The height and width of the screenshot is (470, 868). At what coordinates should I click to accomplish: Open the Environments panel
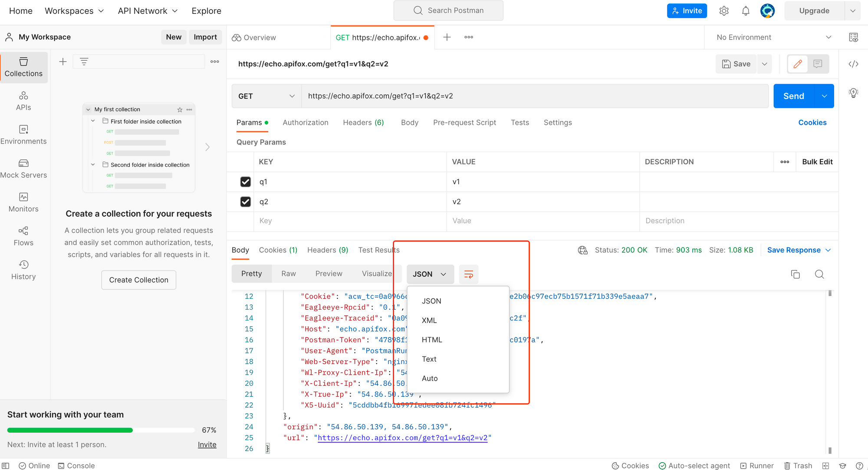tap(24, 134)
